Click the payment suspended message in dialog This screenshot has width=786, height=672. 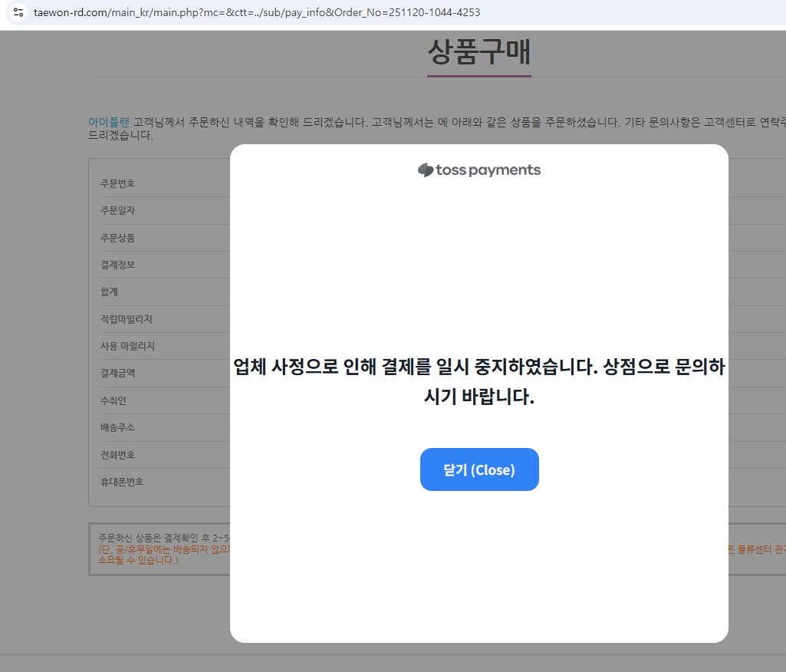coord(479,381)
